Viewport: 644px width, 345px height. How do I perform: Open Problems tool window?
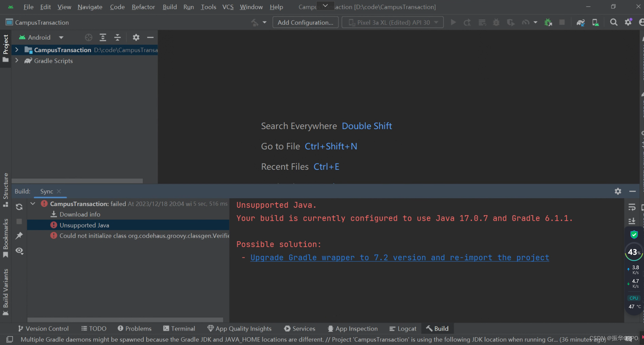(135, 328)
